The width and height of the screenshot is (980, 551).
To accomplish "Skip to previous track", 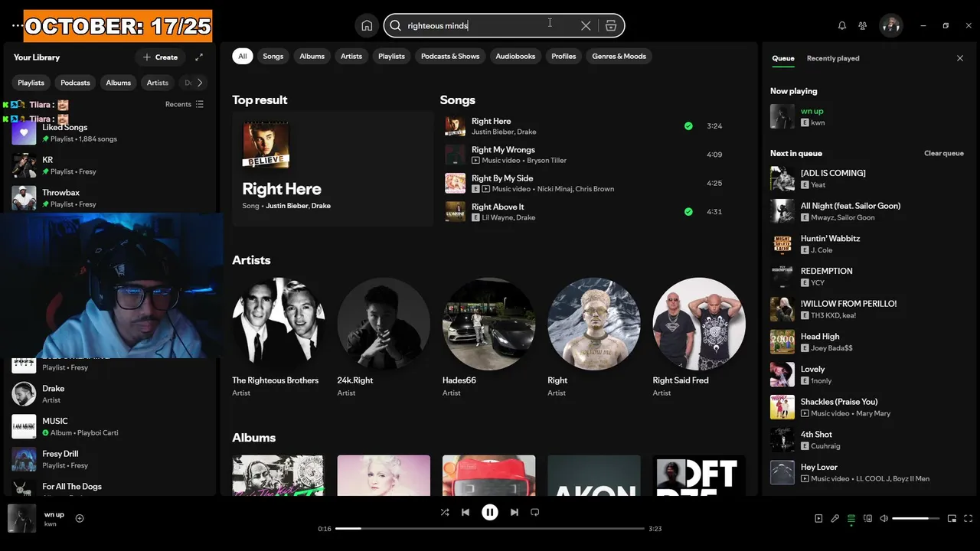I will tap(465, 512).
